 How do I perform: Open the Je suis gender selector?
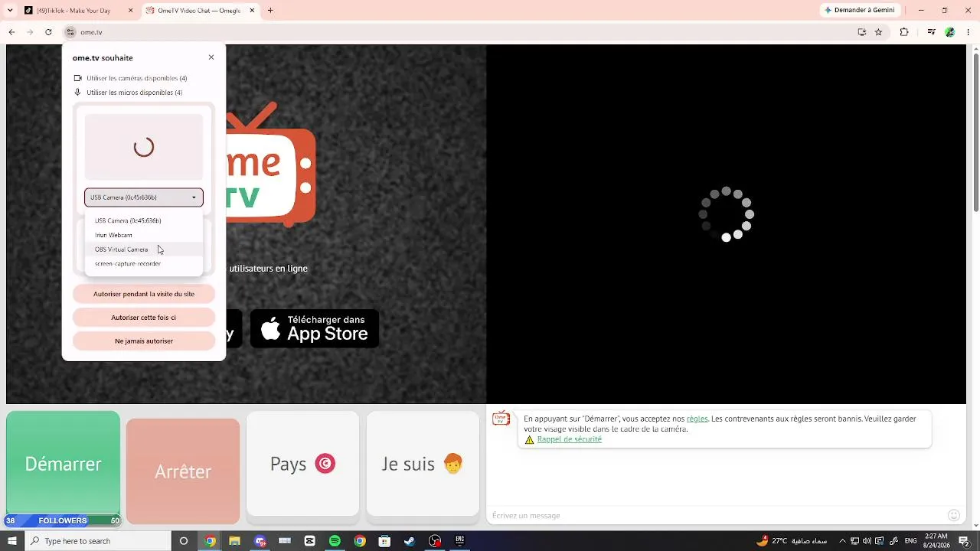(423, 464)
